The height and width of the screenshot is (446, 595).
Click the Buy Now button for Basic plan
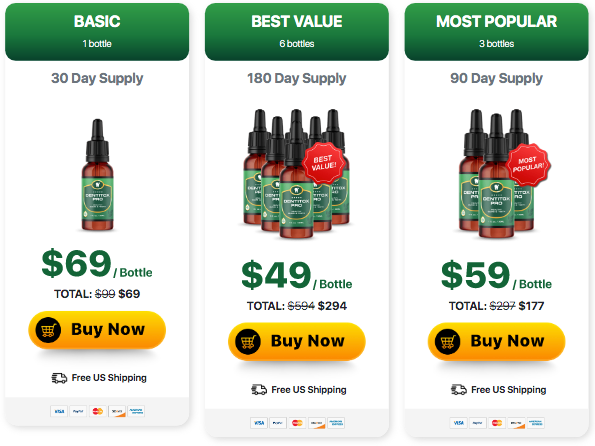tap(97, 330)
